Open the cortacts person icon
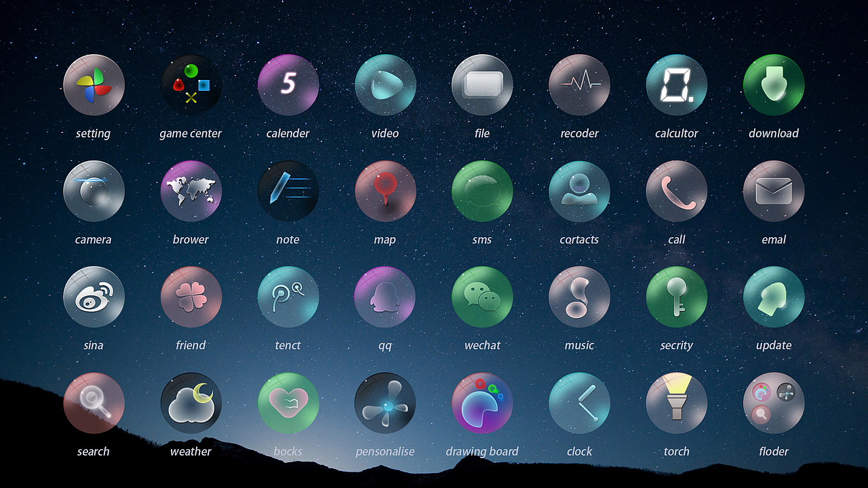Viewport: 868px width, 488px height. 580,191
